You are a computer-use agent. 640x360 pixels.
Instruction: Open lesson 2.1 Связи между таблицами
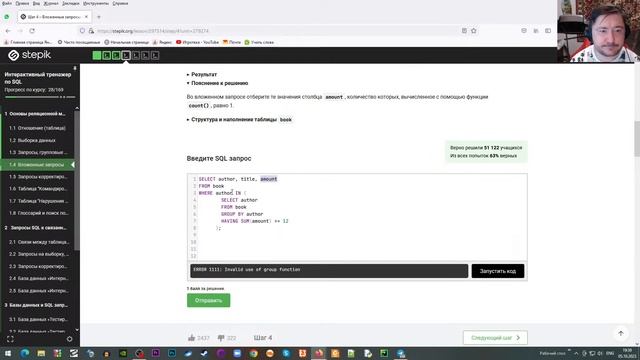(38, 242)
